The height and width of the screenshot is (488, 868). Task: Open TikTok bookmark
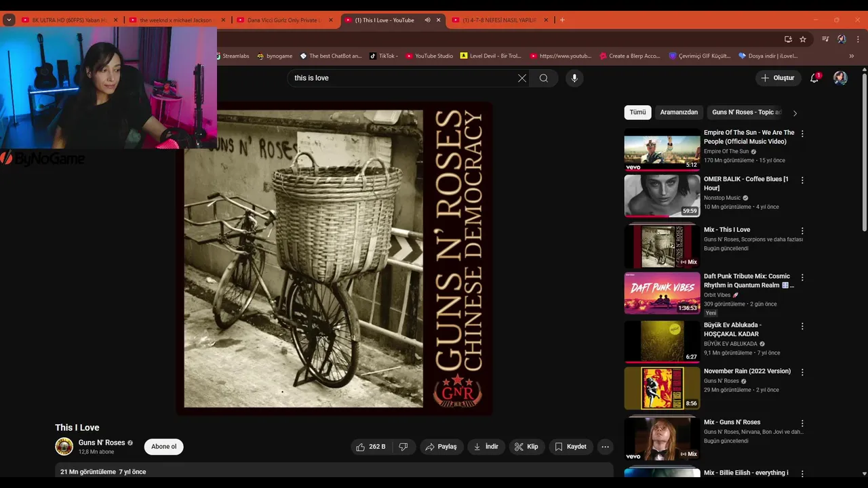[384, 56]
